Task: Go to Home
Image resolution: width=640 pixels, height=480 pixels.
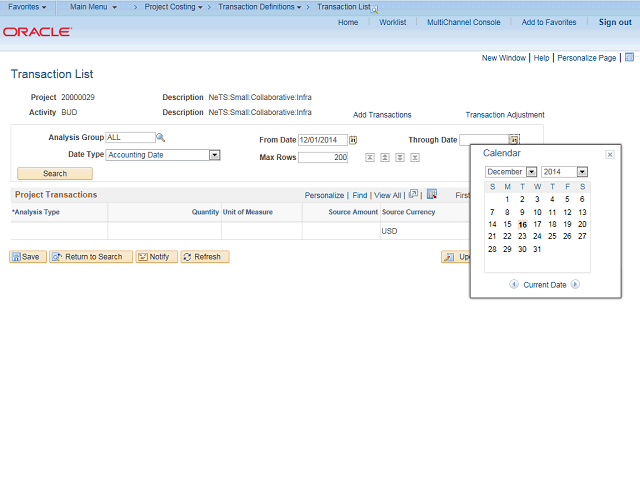Action: pyautogui.click(x=348, y=22)
